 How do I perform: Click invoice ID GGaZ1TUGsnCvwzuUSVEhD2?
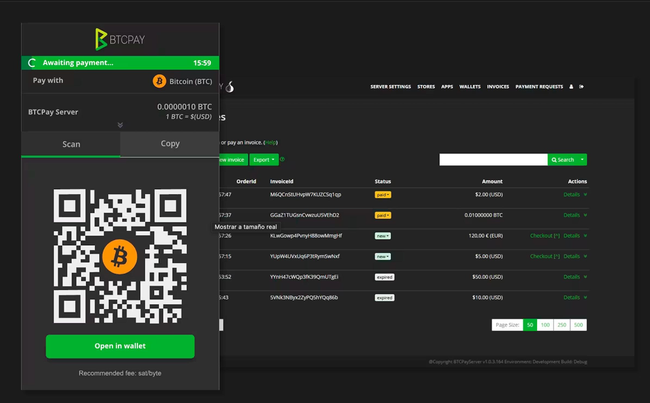[305, 215]
